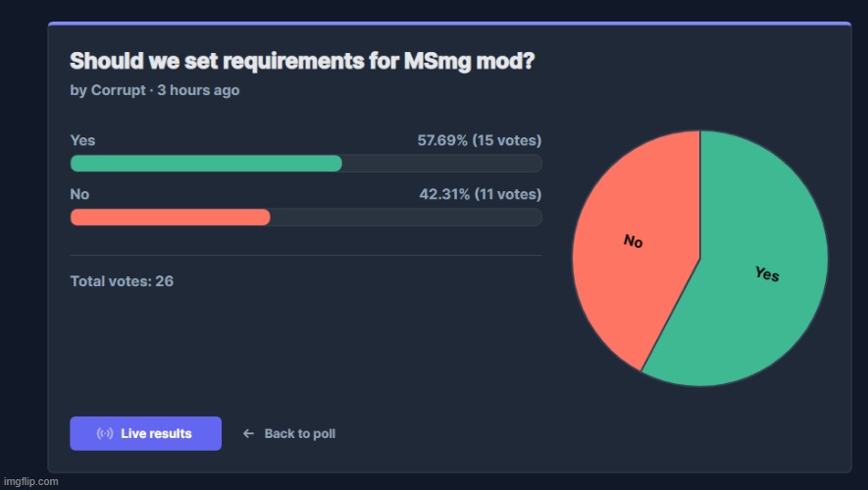Click the Yes option label above the green bar
The image size is (868, 490).
(82, 140)
